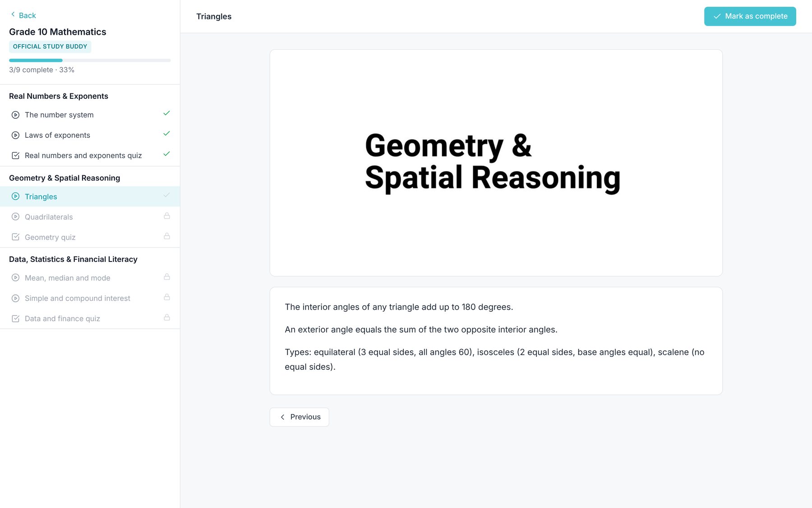
Task: Click the Geometry & Spatial Reasoning slide thumbnail
Action: [x=496, y=163]
